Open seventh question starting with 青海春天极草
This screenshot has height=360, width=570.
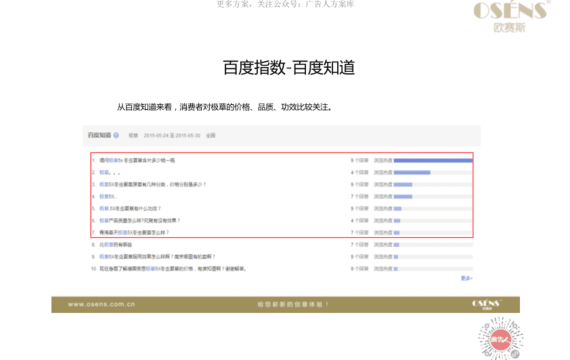pyautogui.click(x=134, y=232)
